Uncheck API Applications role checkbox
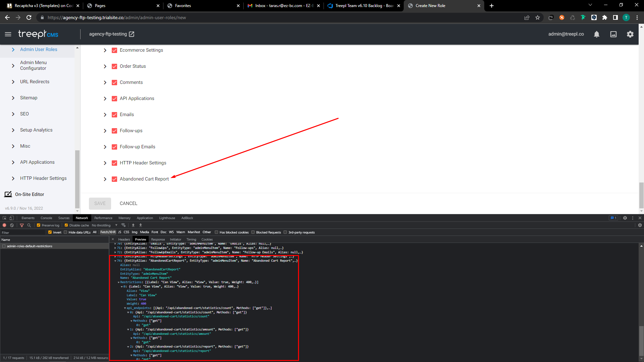This screenshot has height=362, width=644. tap(114, 99)
